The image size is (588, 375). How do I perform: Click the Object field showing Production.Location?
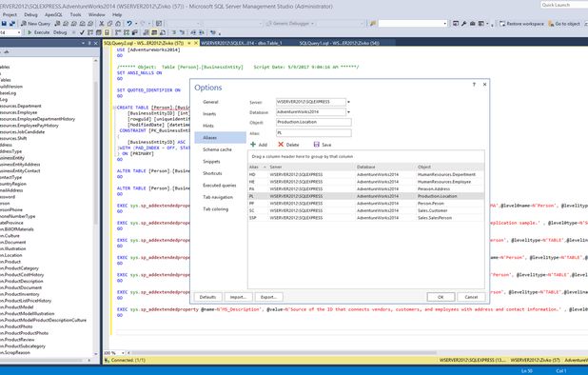tap(313, 122)
